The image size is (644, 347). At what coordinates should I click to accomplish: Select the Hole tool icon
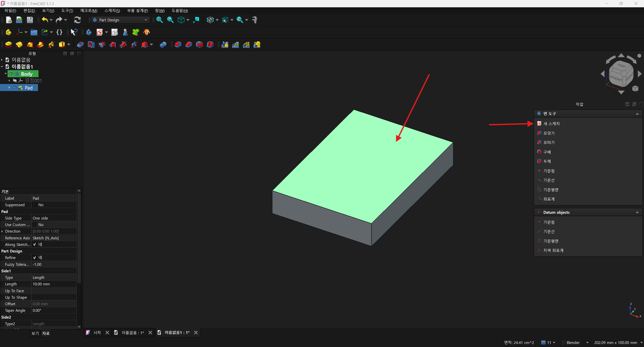pyautogui.click(x=91, y=45)
